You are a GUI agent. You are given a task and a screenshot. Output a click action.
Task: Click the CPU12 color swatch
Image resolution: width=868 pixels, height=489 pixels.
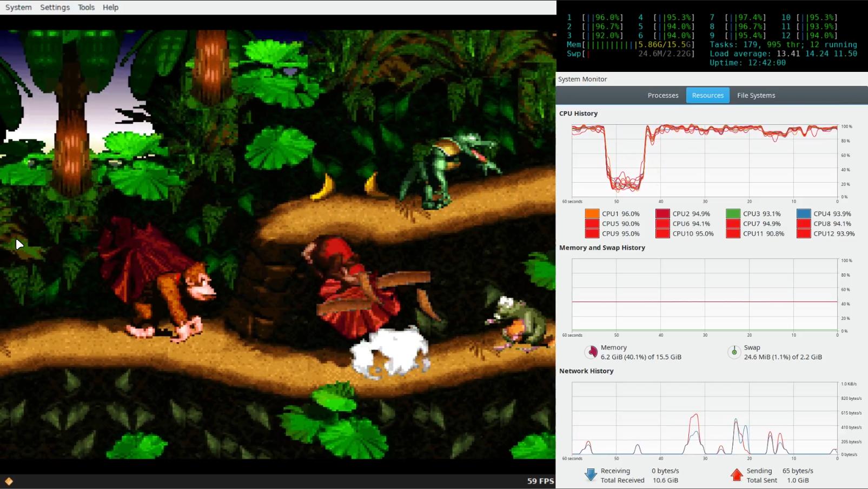click(x=804, y=233)
